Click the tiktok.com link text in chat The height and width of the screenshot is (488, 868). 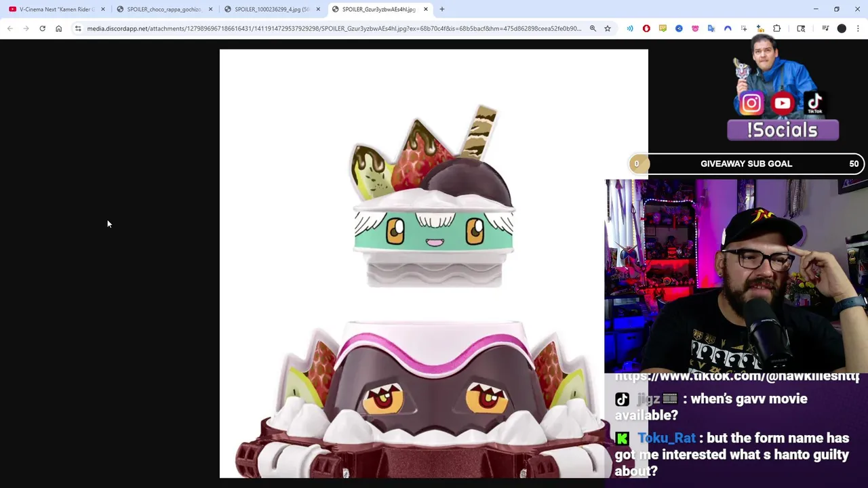click(736, 376)
